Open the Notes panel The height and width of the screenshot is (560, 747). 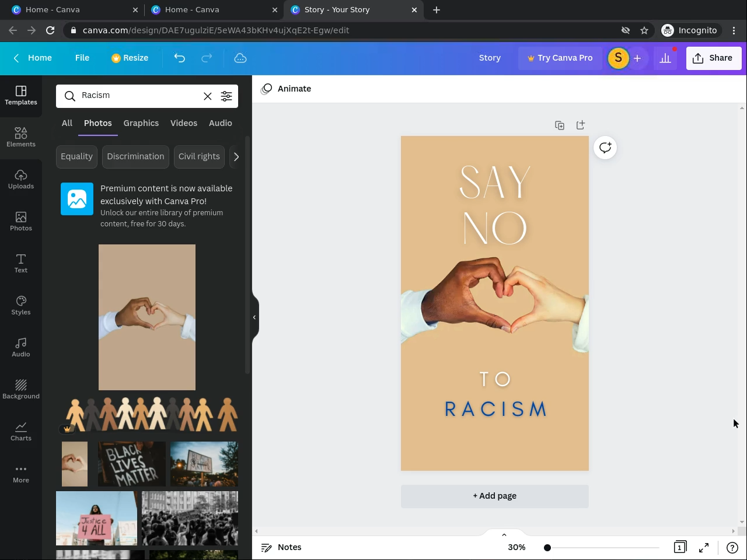click(x=281, y=547)
